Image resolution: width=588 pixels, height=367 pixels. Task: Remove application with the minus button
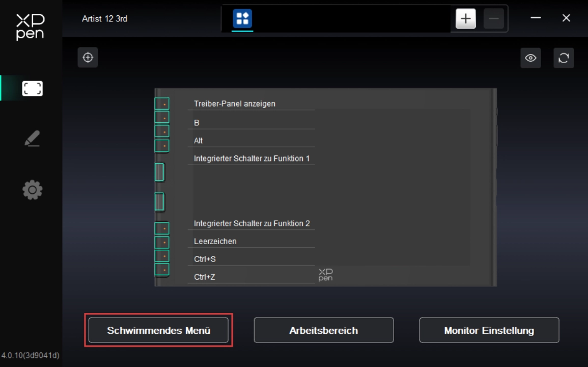tap(493, 19)
